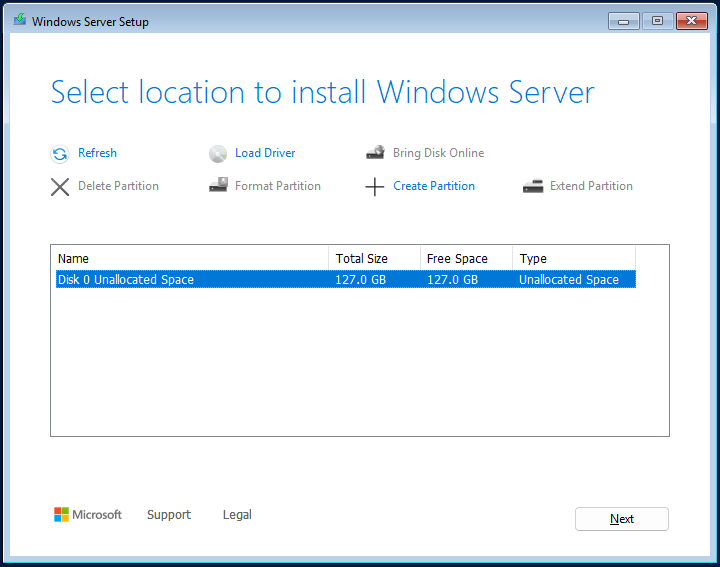720x567 pixels.
Task: Click the 127.0 GB Free Space cell
Action: [x=452, y=280]
